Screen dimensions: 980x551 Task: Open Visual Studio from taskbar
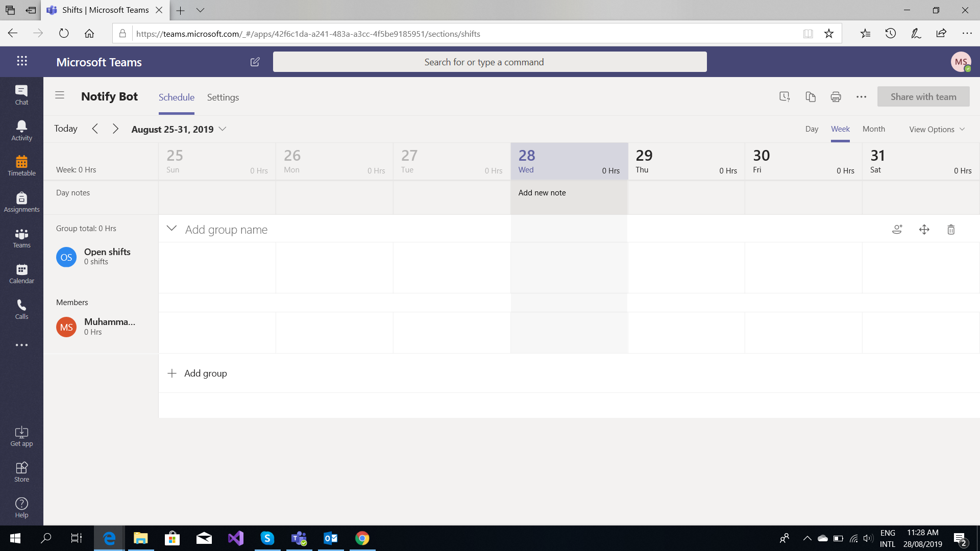(236, 538)
